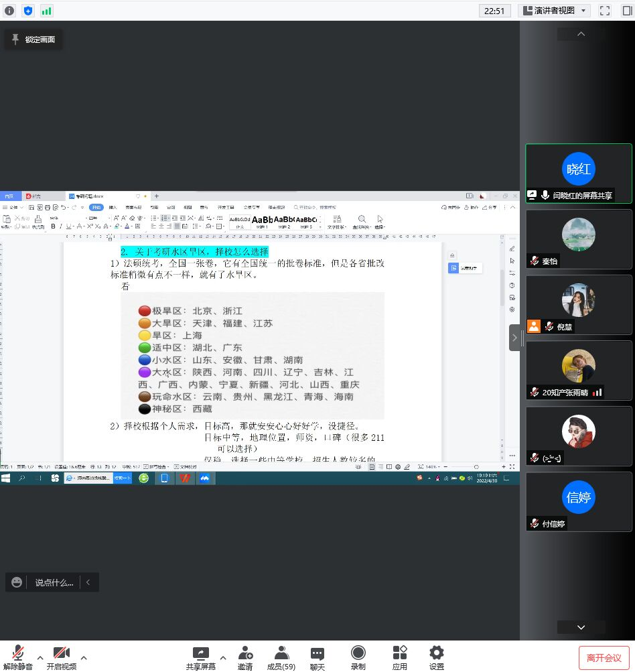Open video options arrow beside 开启视频

coord(84,657)
